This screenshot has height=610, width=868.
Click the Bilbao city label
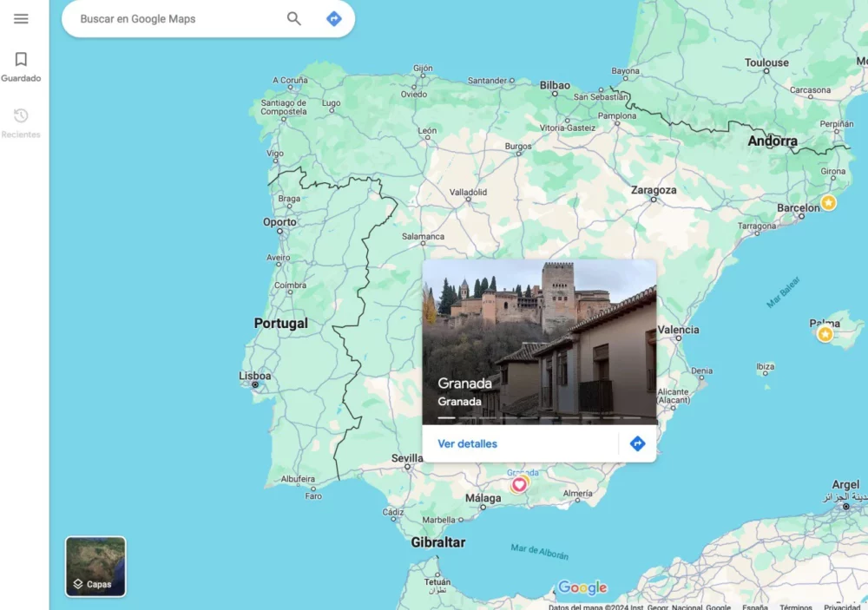click(555, 85)
